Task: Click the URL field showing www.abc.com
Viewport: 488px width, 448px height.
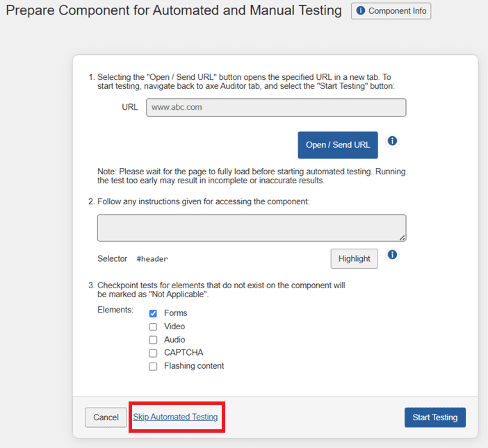Action: (x=276, y=107)
